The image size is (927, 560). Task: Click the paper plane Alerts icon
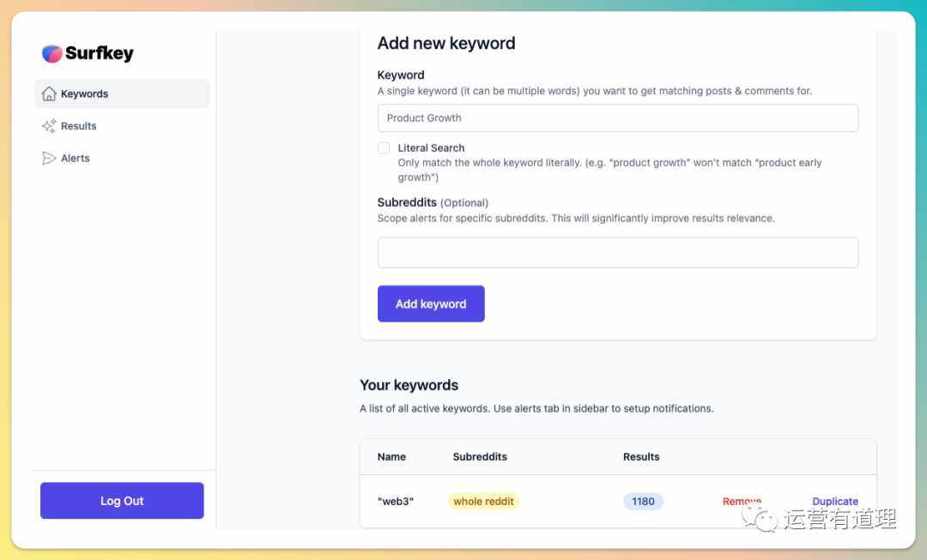coord(49,159)
